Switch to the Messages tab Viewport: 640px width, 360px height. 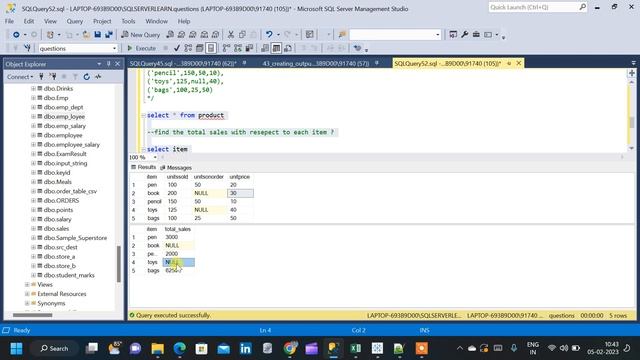pos(176,167)
